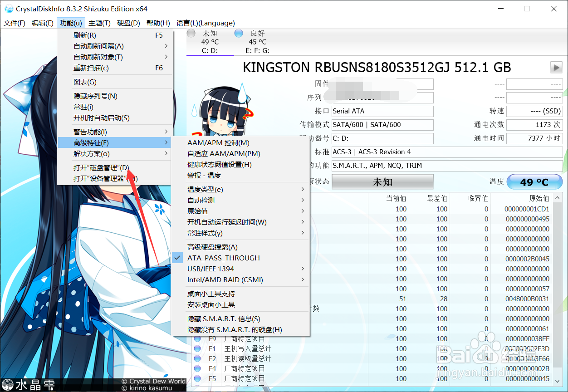Expand 原始值 submenu in advanced menu

point(240,211)
